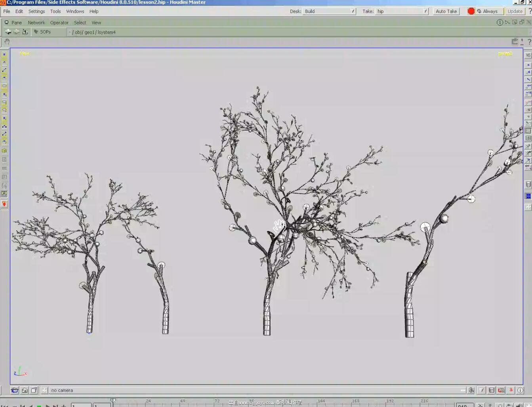Screen dimensions: 532x407
Task: Click the minus icon in viewport bottom bar
Action: (x=463, y=390)
